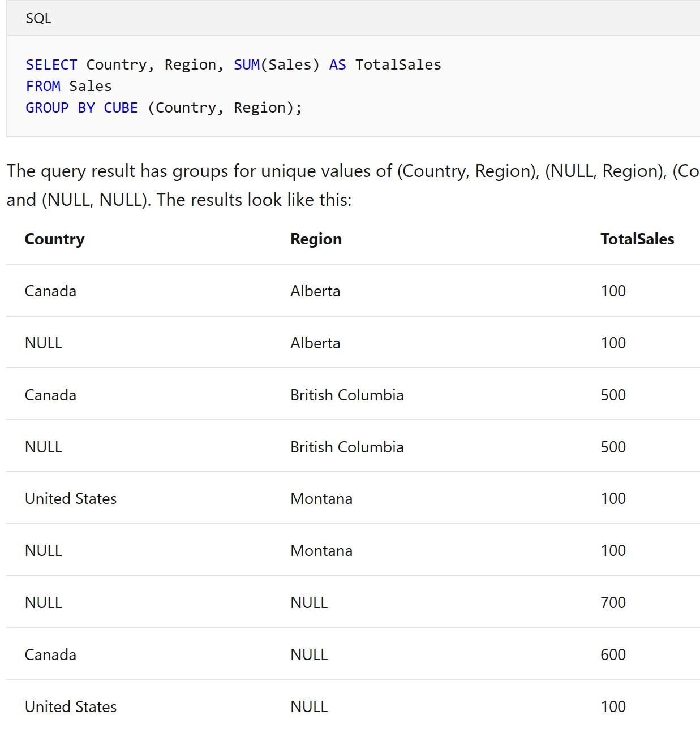700x737 pixels.
Task: Click the SELECT keyword in the query
Action: click(x=51, y=64)
